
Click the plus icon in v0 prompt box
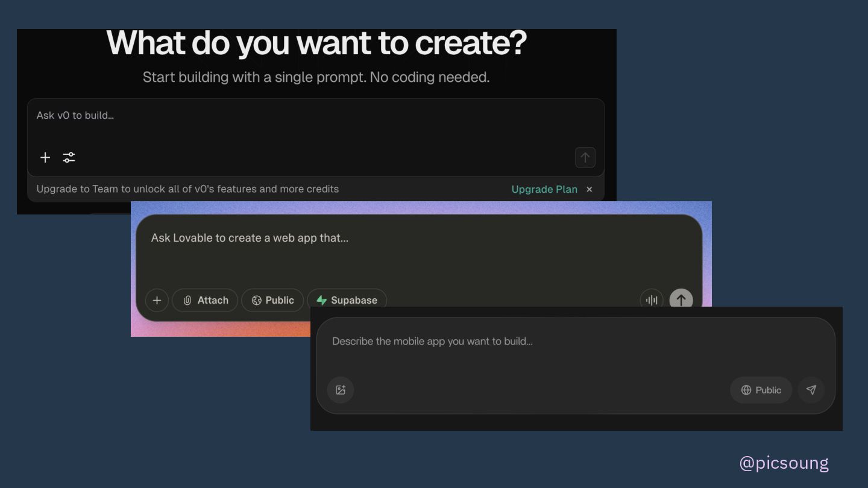click(45, 157)
